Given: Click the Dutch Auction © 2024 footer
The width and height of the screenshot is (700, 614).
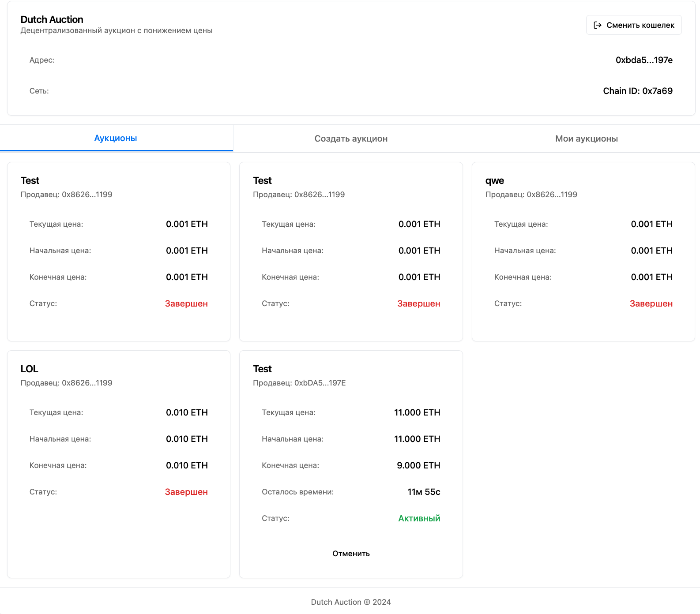Looking at the screenshot, I should [x=351, y=602].
